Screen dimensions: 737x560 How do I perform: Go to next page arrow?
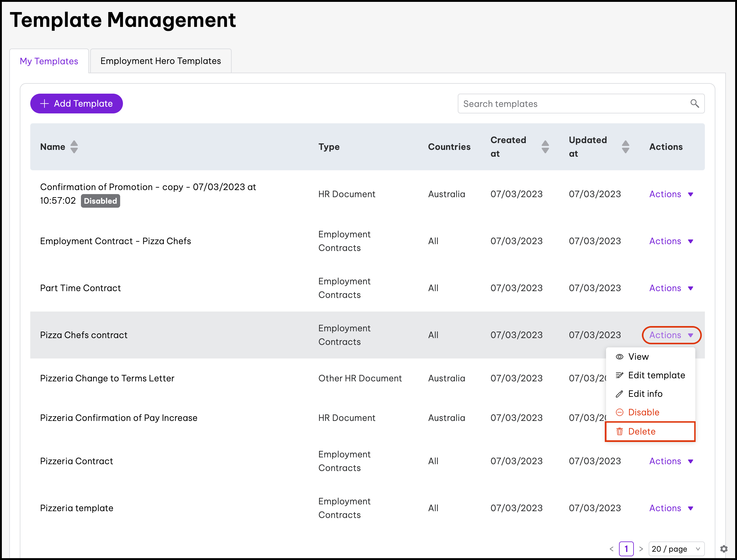641,549
